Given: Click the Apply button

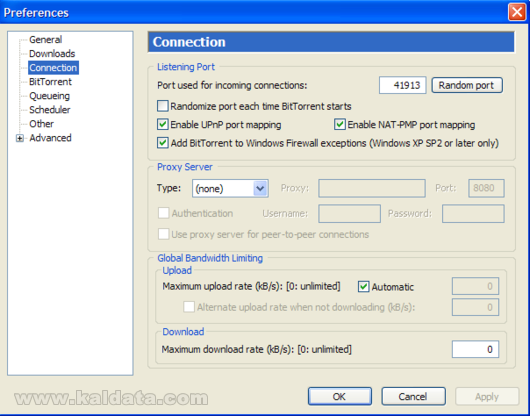Looking at the screenshot, I should (487, 396).
